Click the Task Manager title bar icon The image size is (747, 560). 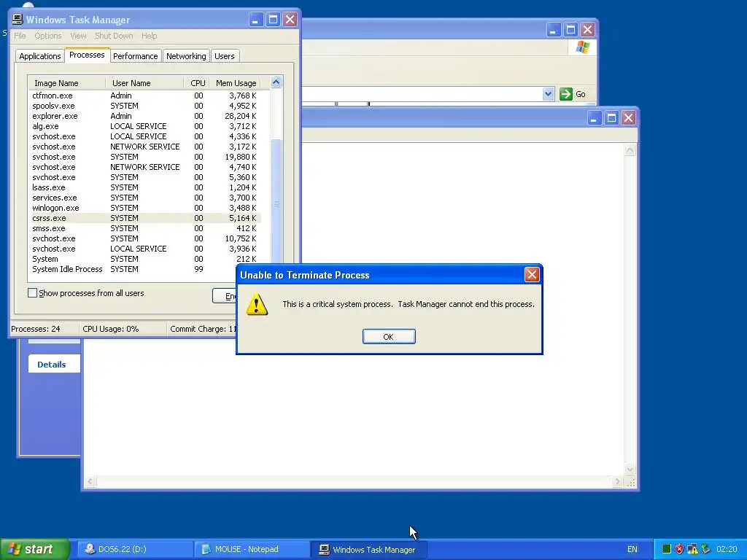click(18, 19)
